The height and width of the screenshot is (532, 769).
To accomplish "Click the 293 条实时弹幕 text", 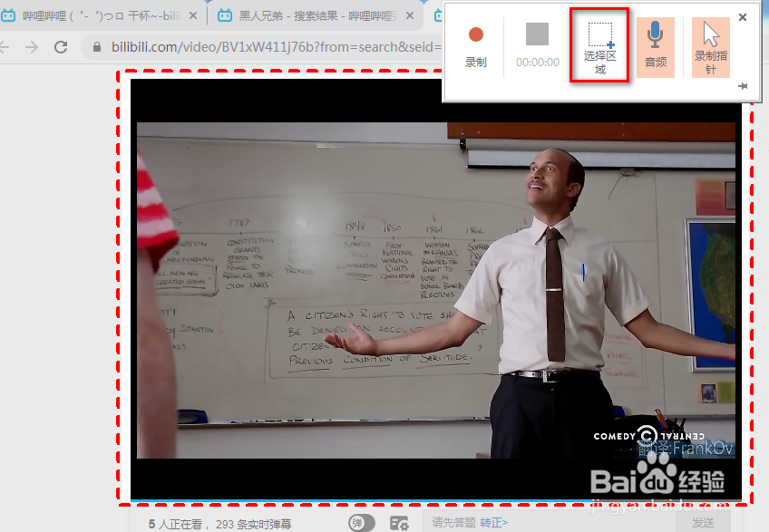I will (x=254, y=524).
